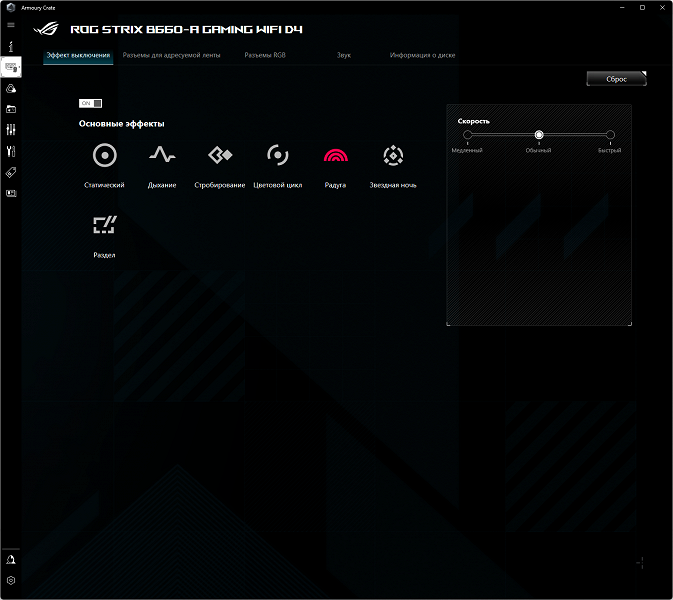Open Scenario Profiles sliders icon

click(x=11, y=130)
